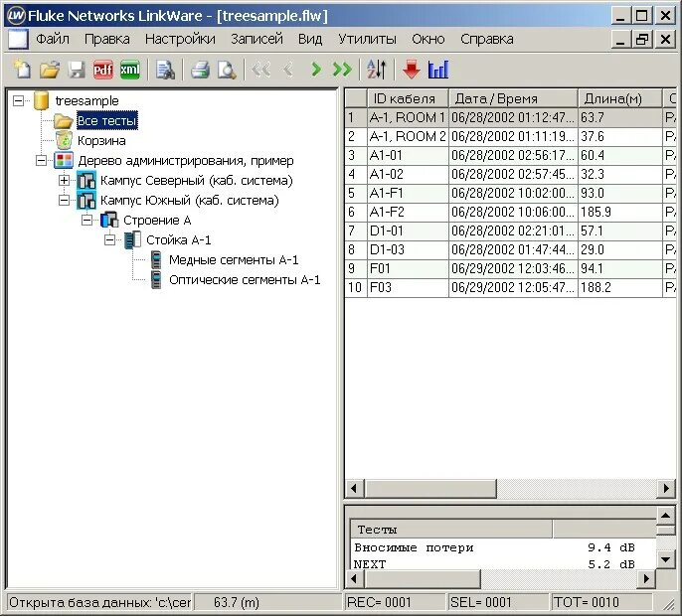Click the Тесты header in details pane
Viewport: 682px width, 616px height.
[x=451, y=530]
